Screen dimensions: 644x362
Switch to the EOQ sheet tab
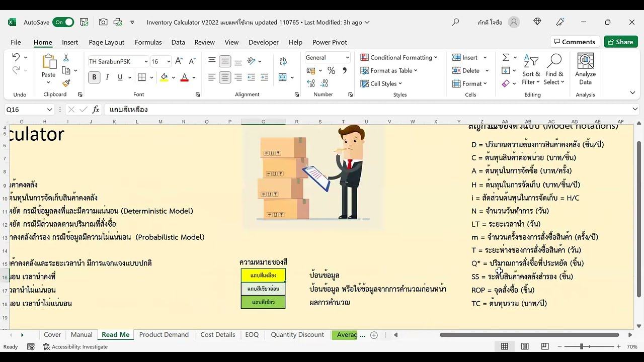pos(252,334)
